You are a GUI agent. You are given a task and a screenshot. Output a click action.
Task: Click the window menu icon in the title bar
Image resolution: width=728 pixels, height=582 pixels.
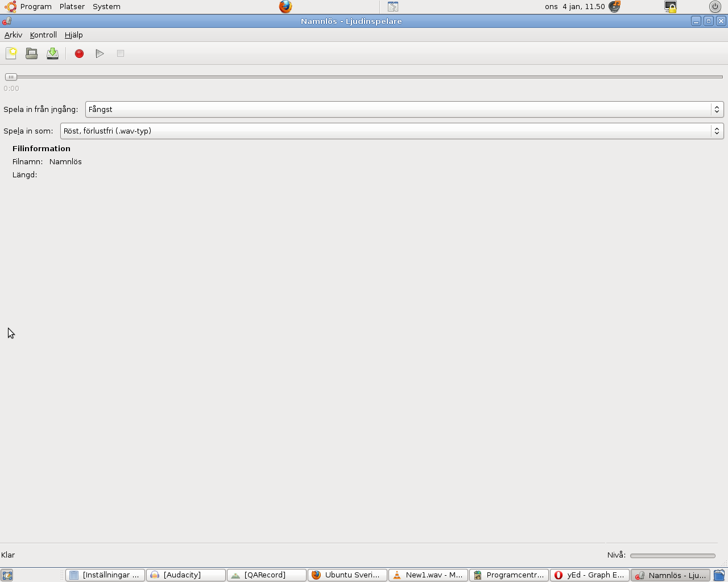pyautogui.click(x=7, y=21)
